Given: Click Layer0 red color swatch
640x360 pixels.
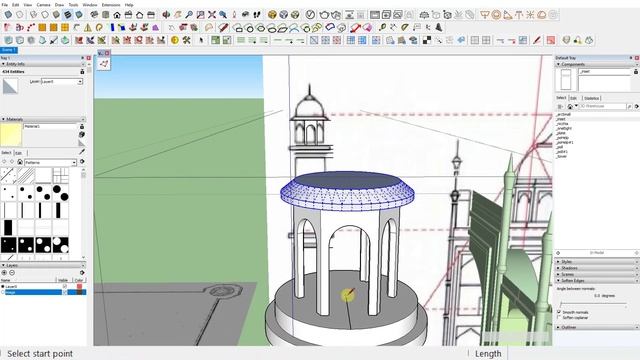Looking at the screenshot, I should pos(79,287).
